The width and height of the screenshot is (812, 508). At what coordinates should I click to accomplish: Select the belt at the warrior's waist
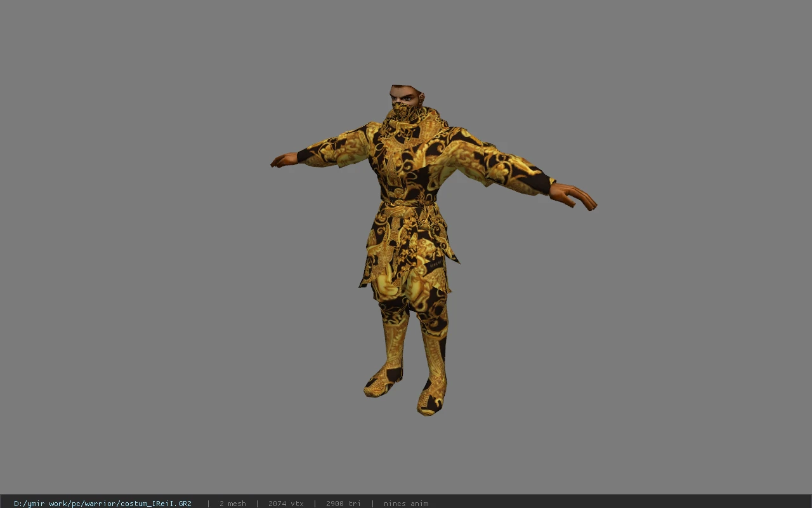(x=409, y=204)
